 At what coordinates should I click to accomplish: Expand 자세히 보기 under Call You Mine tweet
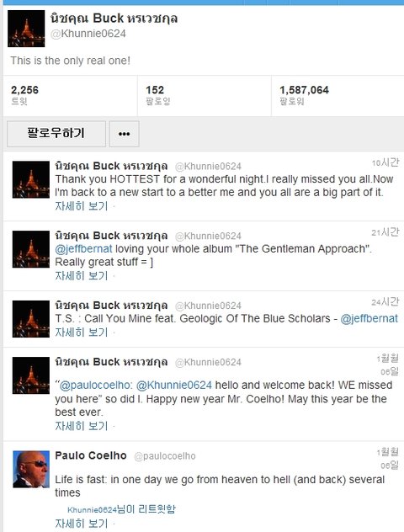pos(82,332)
